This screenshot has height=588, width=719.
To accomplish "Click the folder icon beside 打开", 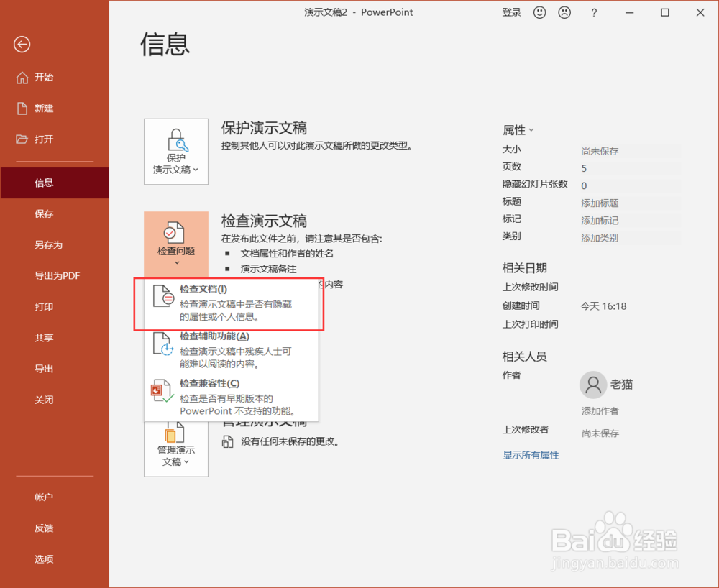I will (x=22, y=139).
